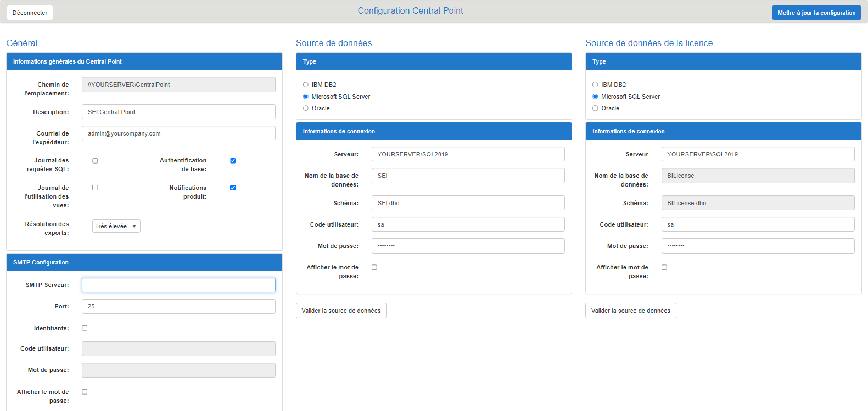Click Description field with SEI Central Point
Image resolution: width=868 pixels, height=411 pixels.
click(178, 112)
